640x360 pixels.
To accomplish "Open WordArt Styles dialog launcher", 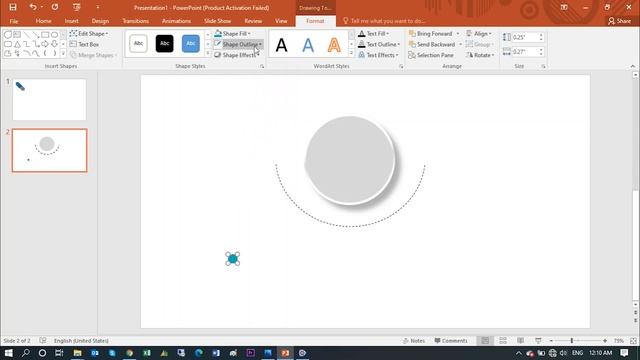I will 401,66.
